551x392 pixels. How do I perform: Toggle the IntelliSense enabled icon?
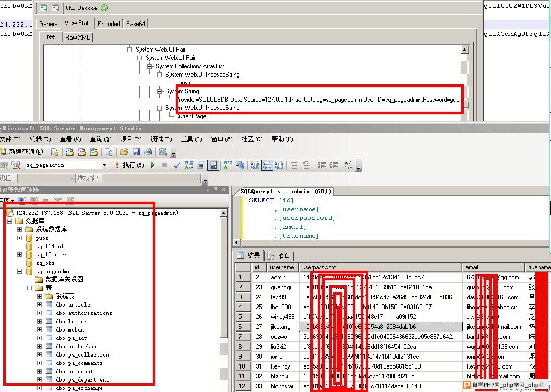point(213,165)
